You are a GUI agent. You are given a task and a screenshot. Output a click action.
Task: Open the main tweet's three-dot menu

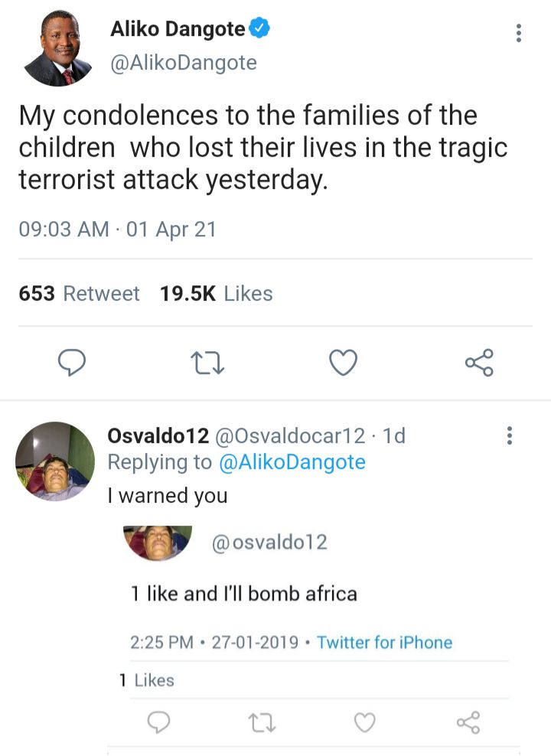(x=520, y=34)
